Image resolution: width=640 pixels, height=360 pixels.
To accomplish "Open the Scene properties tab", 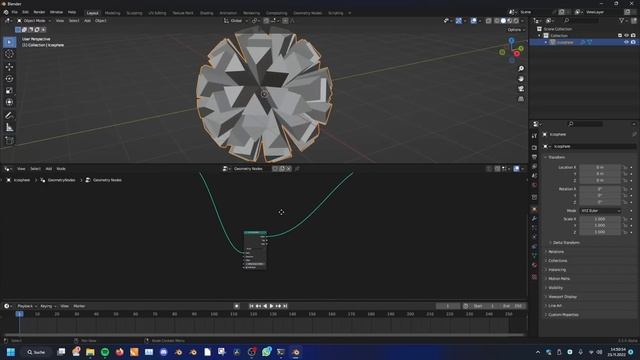I will click(x=534, y=176).
